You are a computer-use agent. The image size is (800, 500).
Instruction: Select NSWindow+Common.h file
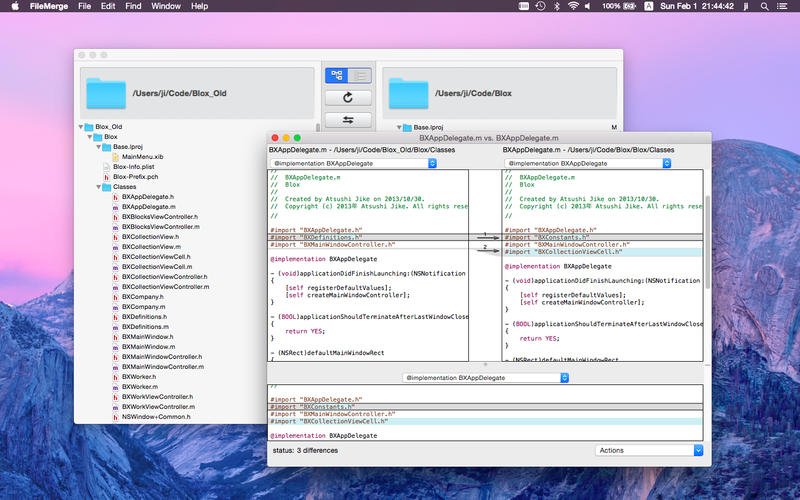point(156,416)
